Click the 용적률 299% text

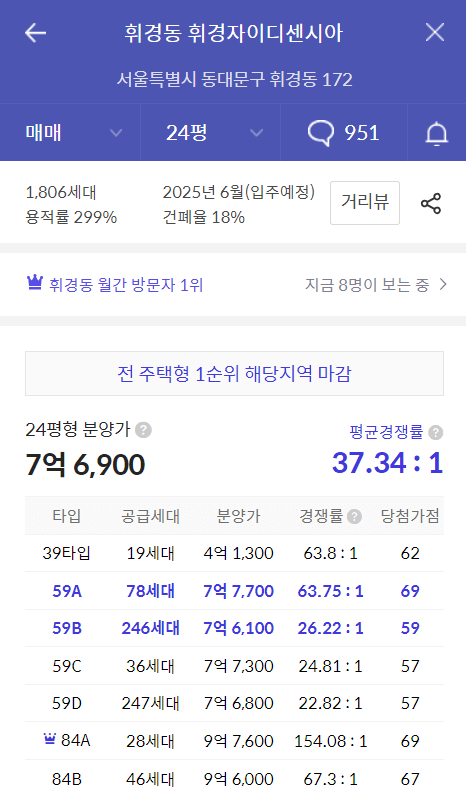click(x=71, y=217)
